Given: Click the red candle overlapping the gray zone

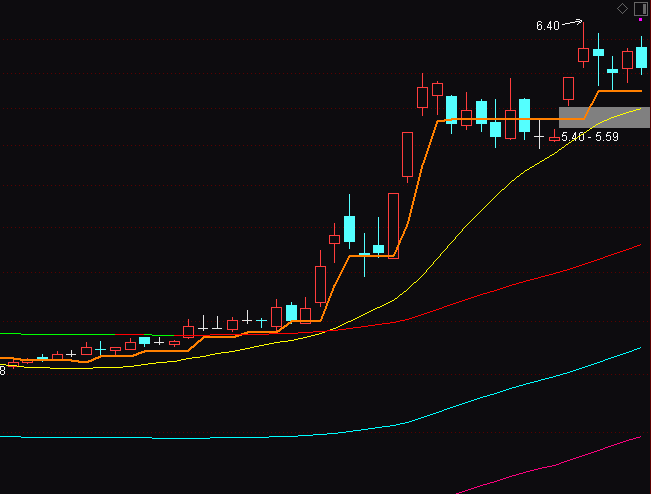Looking at the screenshot, I should click(569, 89).
